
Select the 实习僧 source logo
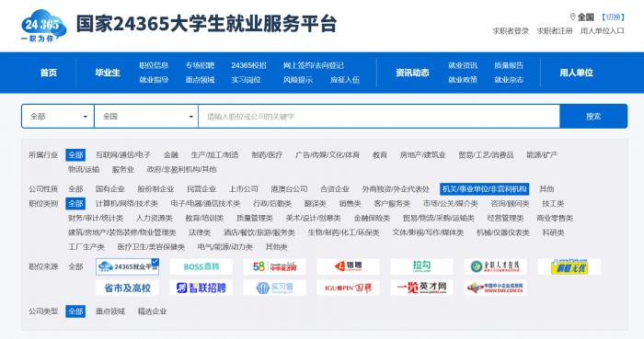[x=274, y=288]
